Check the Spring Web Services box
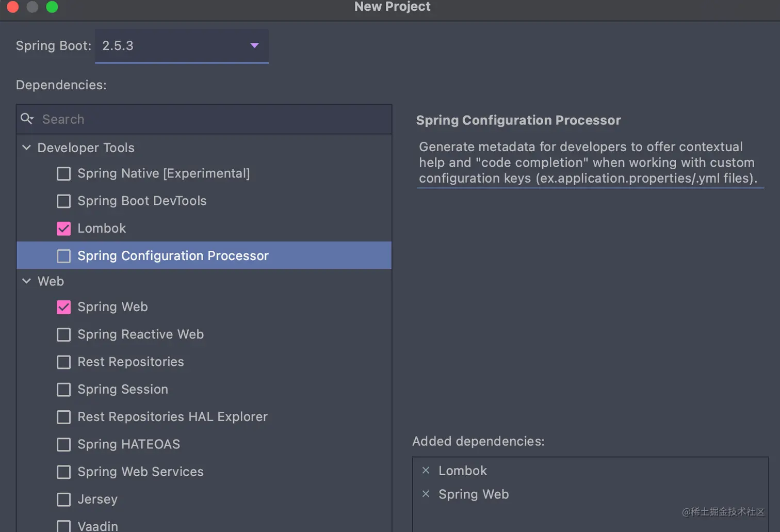 (x=63, y=472)
